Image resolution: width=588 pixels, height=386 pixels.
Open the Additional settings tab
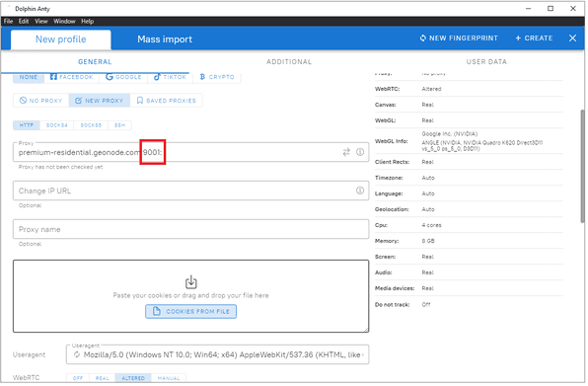pyautogui.click(x=290, y=62)
